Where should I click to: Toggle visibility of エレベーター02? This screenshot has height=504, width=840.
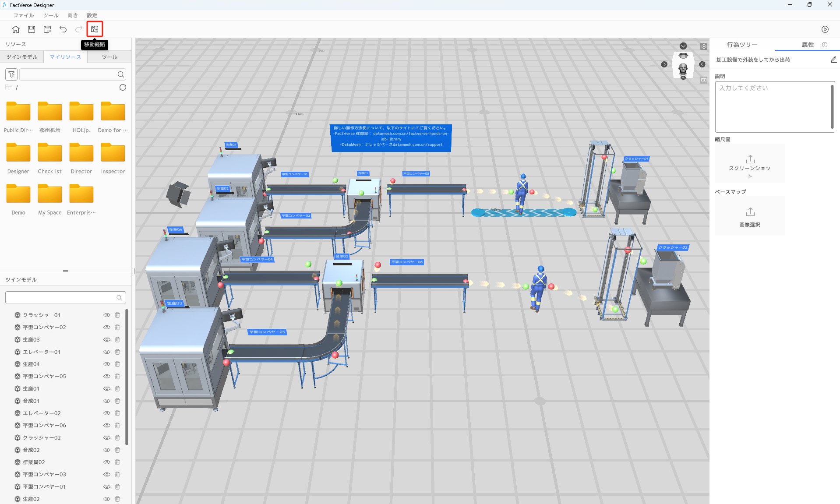pos(106,413)
